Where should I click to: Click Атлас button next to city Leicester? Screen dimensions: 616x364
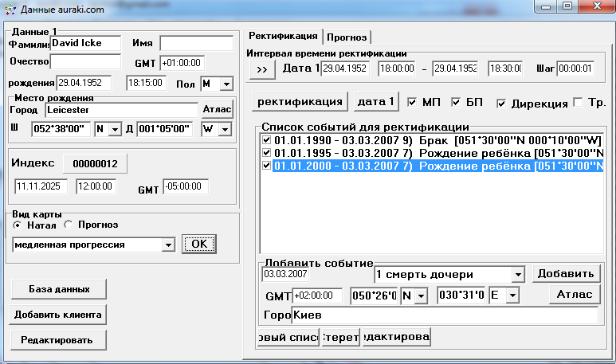(217, 110)
